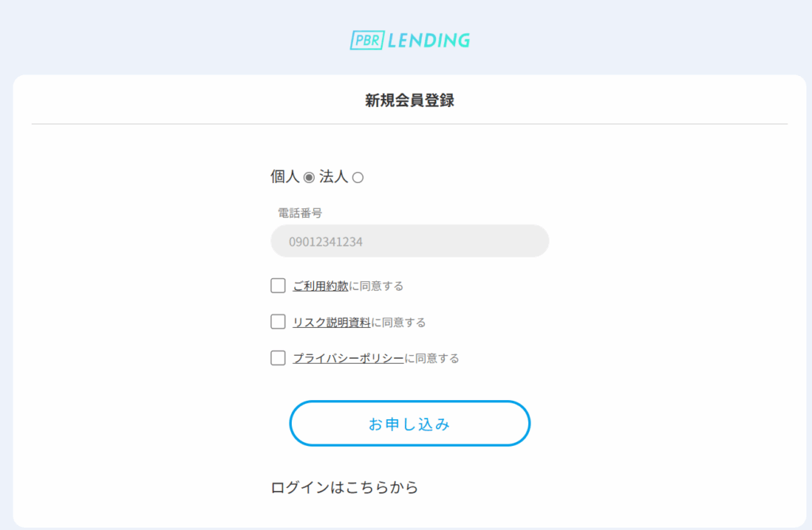The image size is (812, 530).
Task: Select the 個人 radio button
Action: click(x=309, y=177)
